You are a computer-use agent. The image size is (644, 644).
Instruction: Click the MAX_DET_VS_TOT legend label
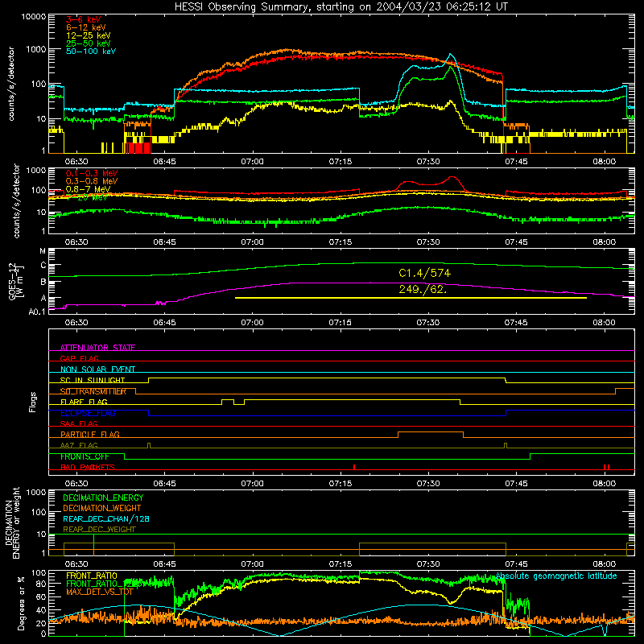[99, 592]
